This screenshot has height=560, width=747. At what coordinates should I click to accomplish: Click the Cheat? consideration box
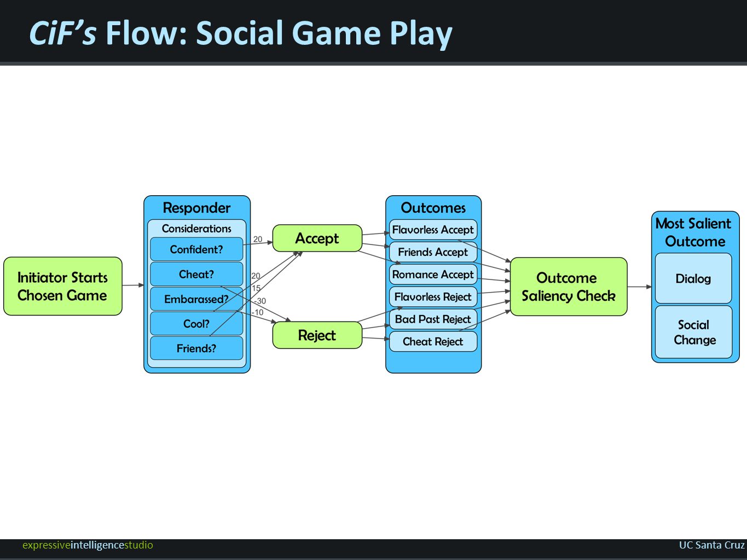point(196,274)
